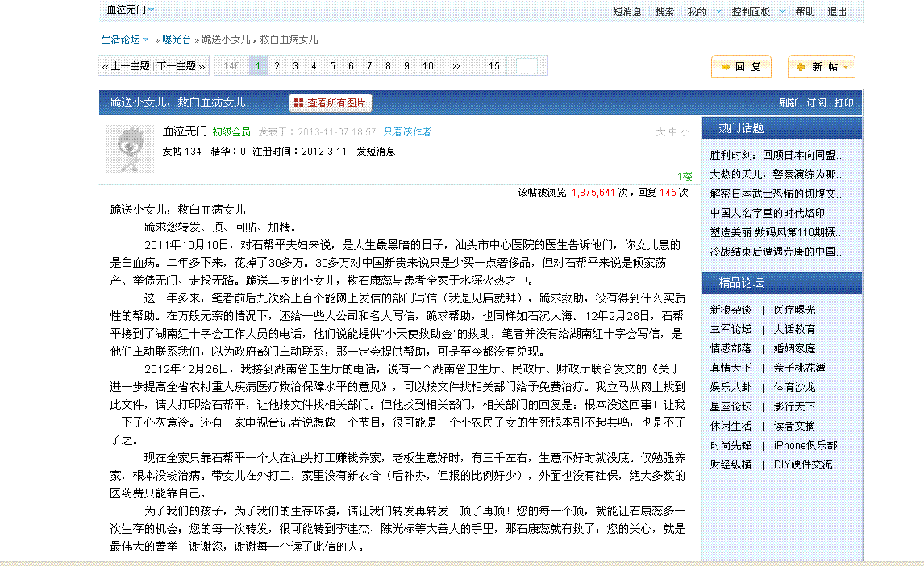Viewport: 924px width, 566px height.
Task: Click the 回复 reply button
Action: (741, 67)
